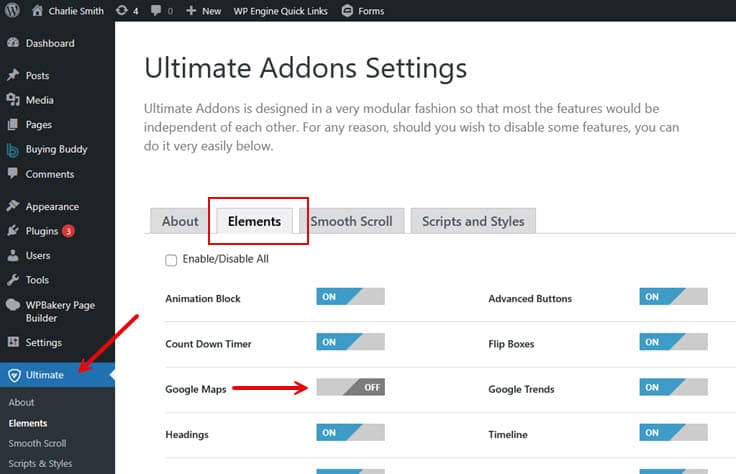Image resolution: width=736 pixels, height=474 pixels.
Task: Click the Flip Boxes label
Action: (511, 344)
